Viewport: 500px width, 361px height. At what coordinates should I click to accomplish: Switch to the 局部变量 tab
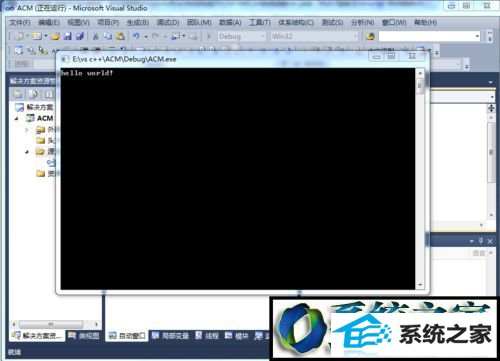170,336
